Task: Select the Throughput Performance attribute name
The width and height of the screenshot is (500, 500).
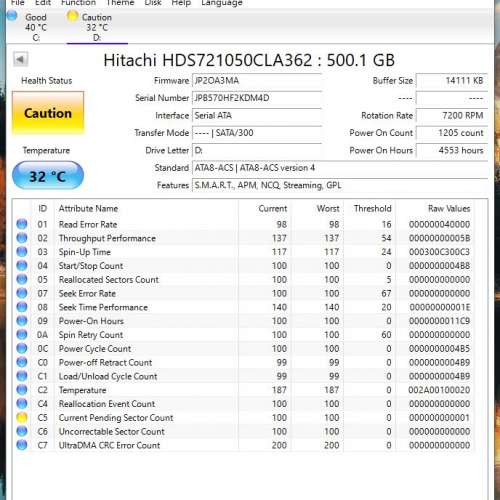Action: point(107,238)
